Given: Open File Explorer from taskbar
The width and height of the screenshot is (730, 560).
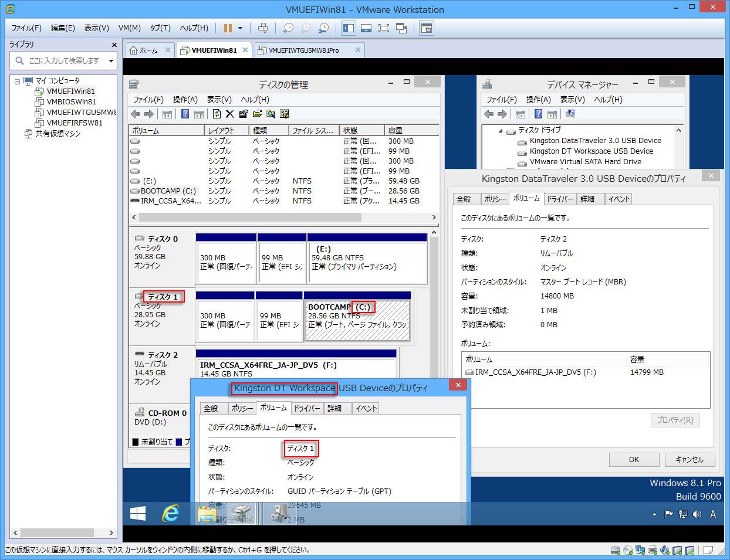Looking at the screenshot, I should (207, 514).
